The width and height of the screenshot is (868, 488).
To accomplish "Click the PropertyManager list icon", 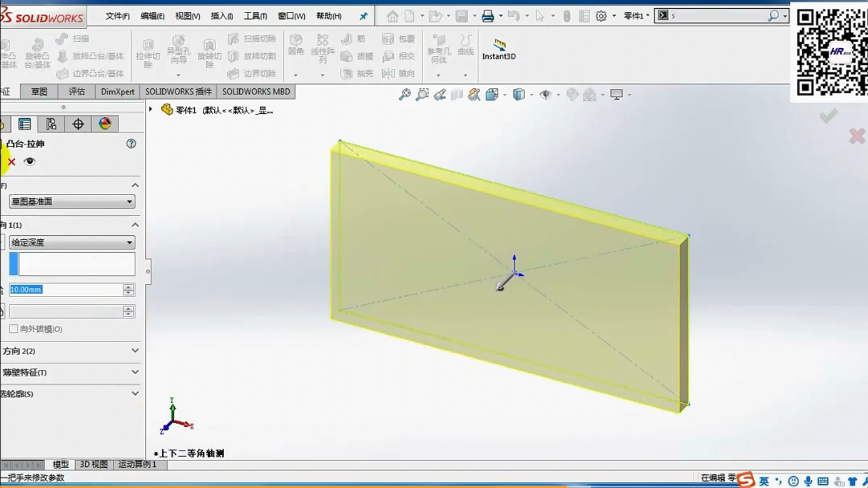I will [24, 124].
